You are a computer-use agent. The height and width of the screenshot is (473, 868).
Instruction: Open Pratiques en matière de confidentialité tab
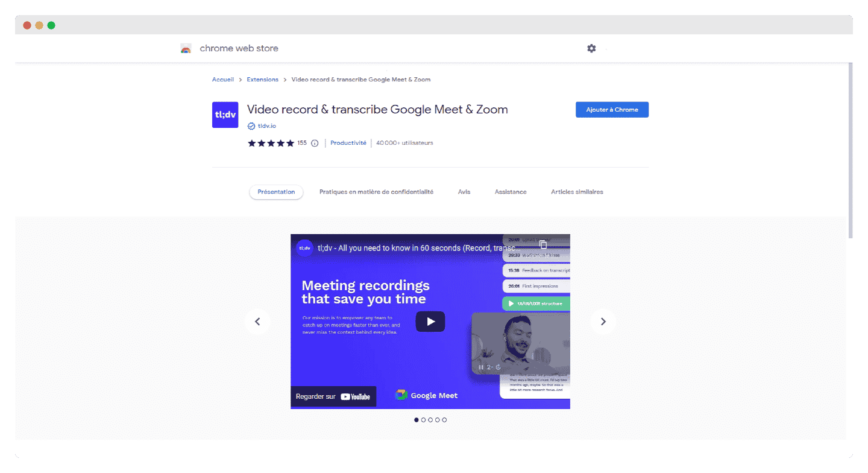[376, 192]
